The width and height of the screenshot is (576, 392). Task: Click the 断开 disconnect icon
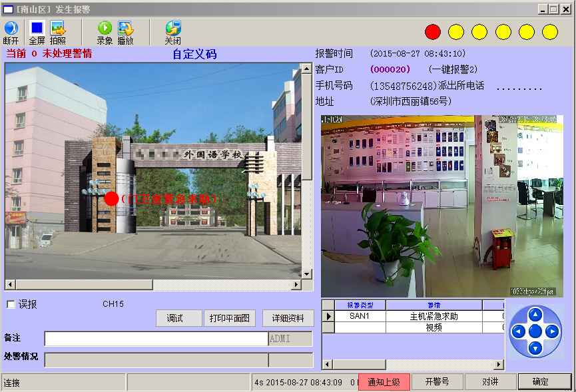point(11,29)
